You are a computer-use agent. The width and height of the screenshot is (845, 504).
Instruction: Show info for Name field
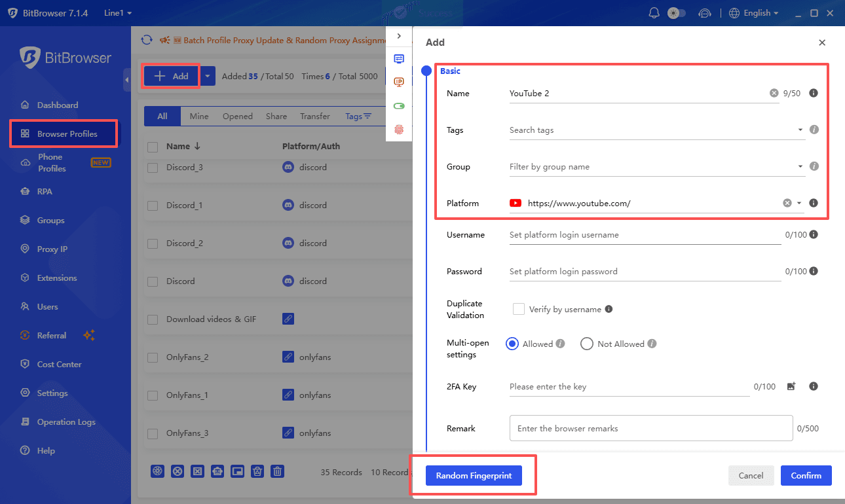point(814,94)
